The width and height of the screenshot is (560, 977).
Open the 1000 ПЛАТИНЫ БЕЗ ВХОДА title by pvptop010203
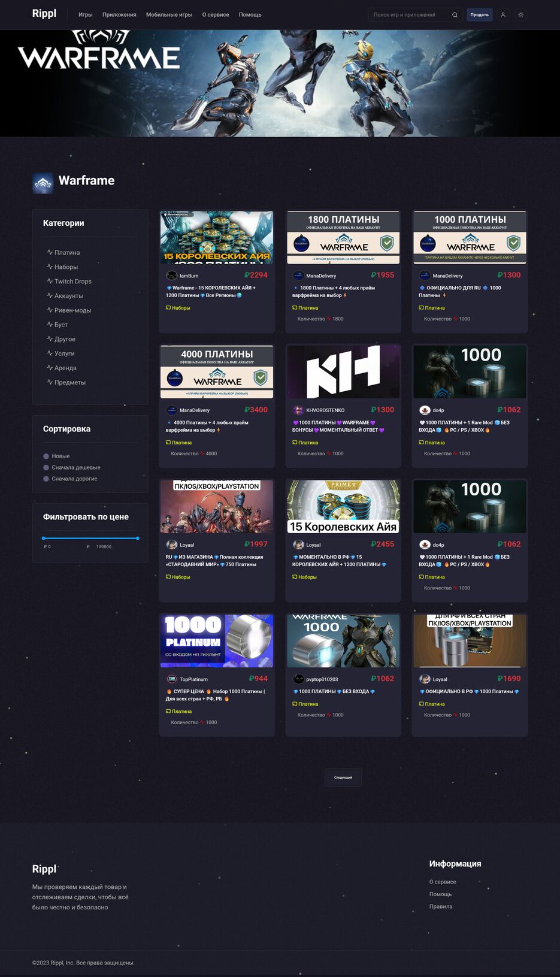(334, 692)
